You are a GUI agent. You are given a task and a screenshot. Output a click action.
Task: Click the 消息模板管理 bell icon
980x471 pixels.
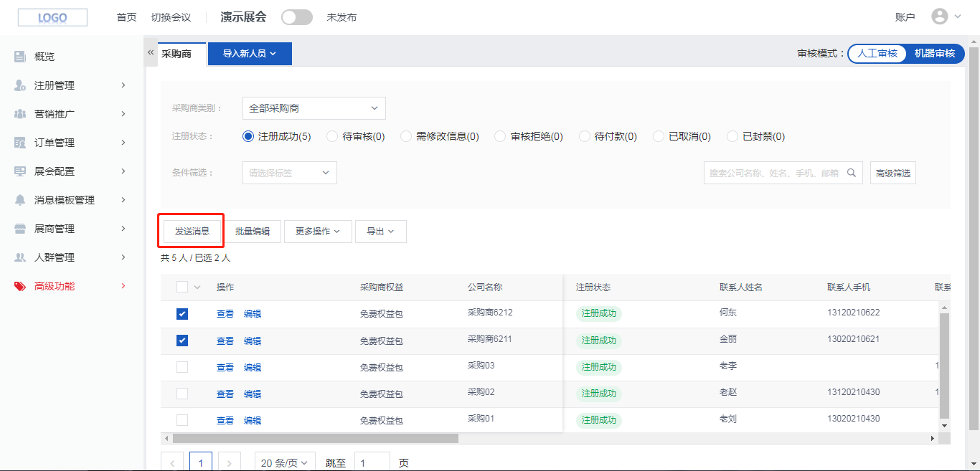pyautogui.click(x=20, y=200)
